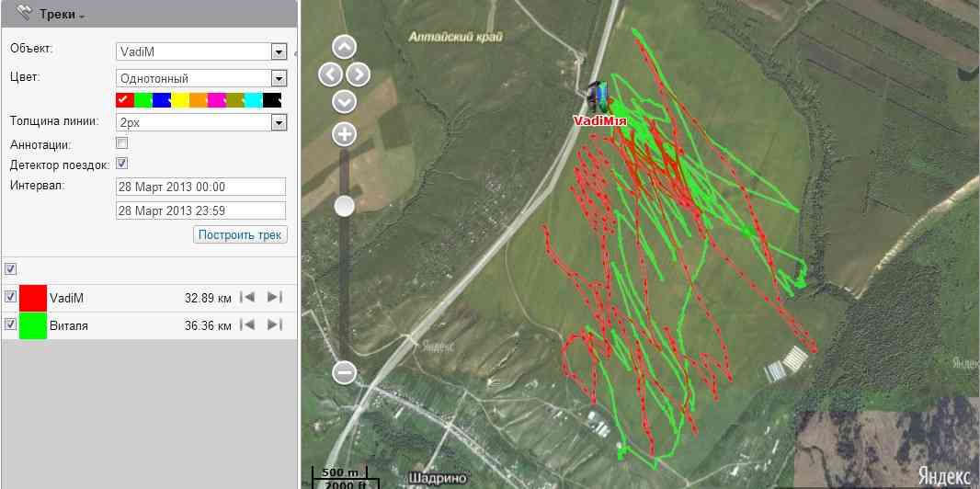Click the Построить трек button
Screen dimensions: 980x489
click(x=240, y=234)
